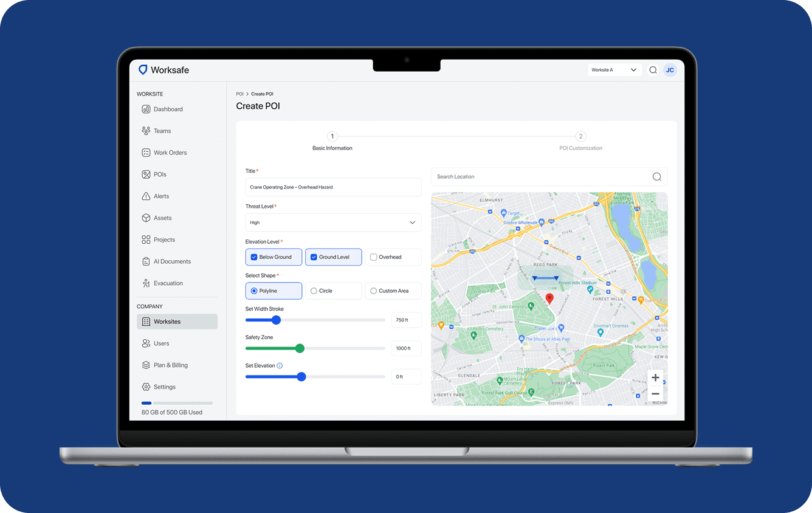Click the Search Location magnifier icon
The height and width of the screenshot is (513, 812).
[657, 177]
